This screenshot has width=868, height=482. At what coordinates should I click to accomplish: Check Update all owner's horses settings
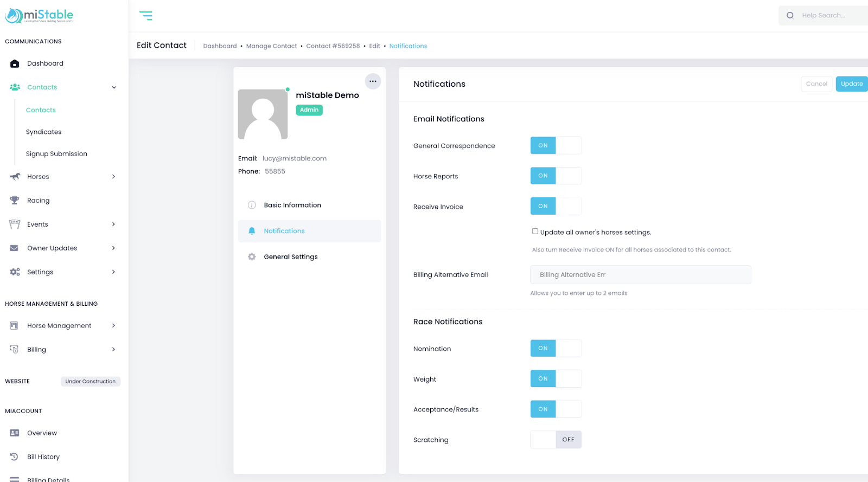click(x=535, y=232)
